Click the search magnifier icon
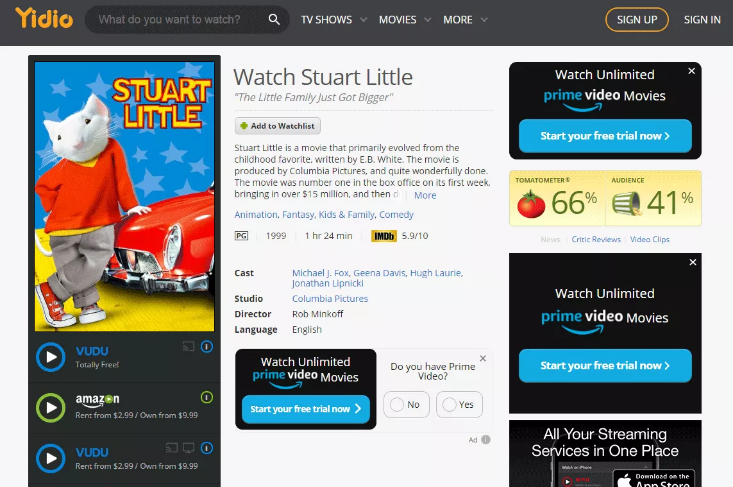The image size is (733, 487). click(274, 20)
